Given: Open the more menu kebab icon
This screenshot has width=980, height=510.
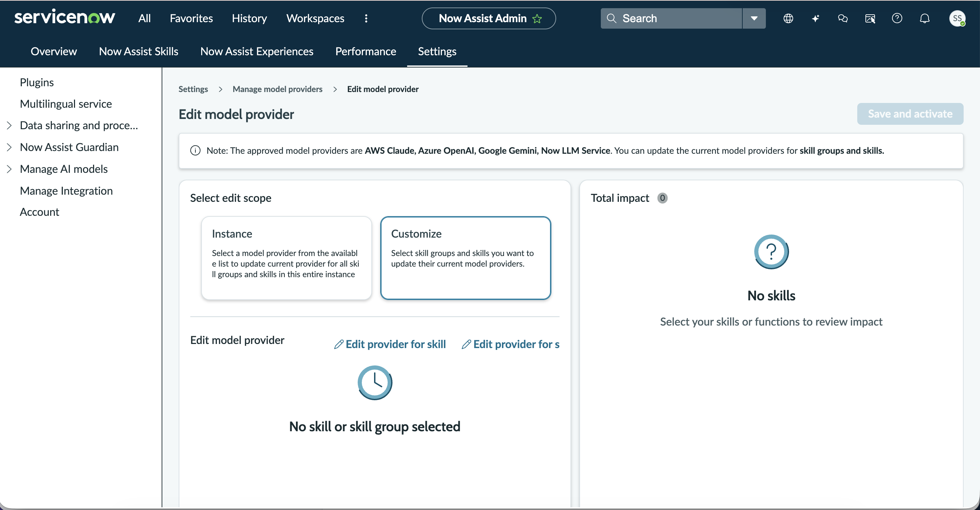Looking at the screenshot, I should coord(366,18).
